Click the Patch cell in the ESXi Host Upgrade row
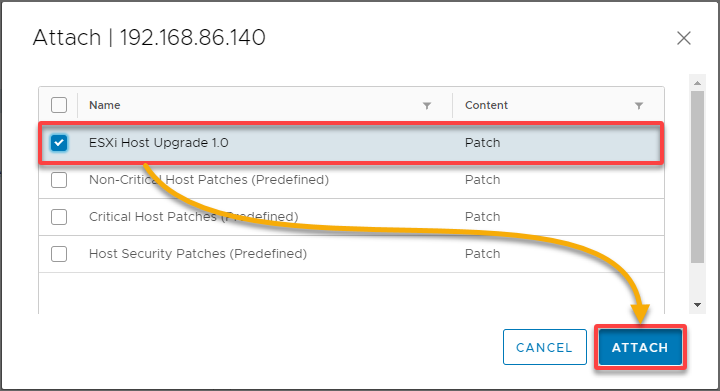720x391 pixels. click(x=482, y=143)
